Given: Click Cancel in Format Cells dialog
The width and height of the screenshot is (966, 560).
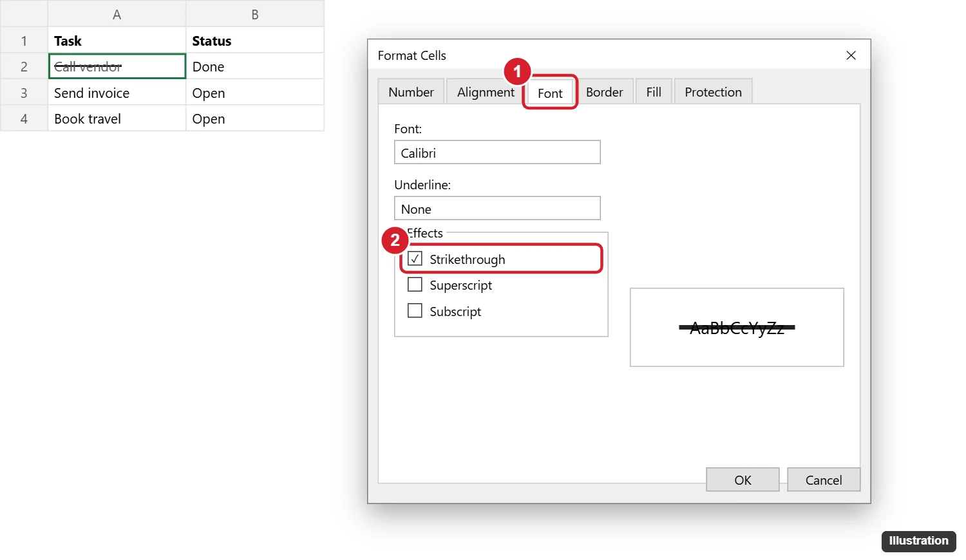Looking at the screenshot, I should pos(824,480).
